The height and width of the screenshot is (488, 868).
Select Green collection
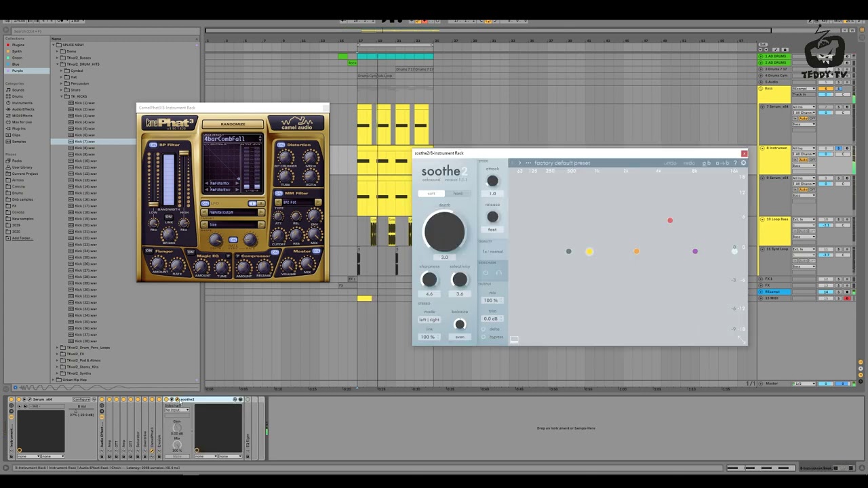(x=17, y=58)
